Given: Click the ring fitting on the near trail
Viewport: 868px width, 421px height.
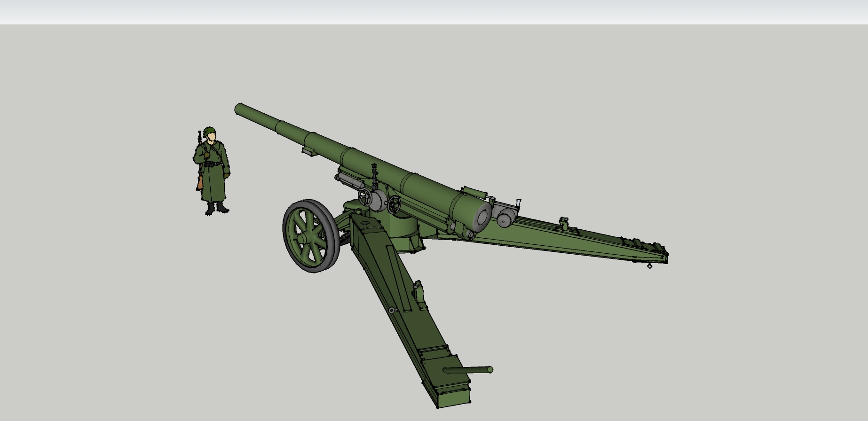Looking at the screenshot, I should (392, 311).
